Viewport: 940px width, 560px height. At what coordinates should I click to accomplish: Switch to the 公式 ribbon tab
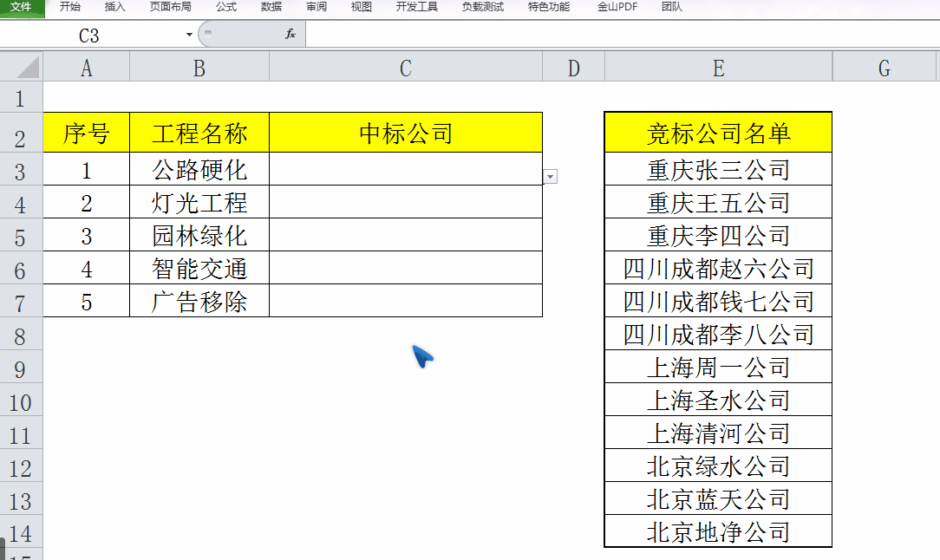pos(225,8)
